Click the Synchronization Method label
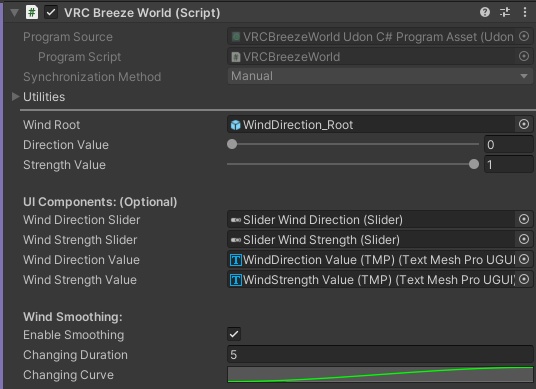Image resolution: width=536 pixels, height=389 pixels. point(92,77)
